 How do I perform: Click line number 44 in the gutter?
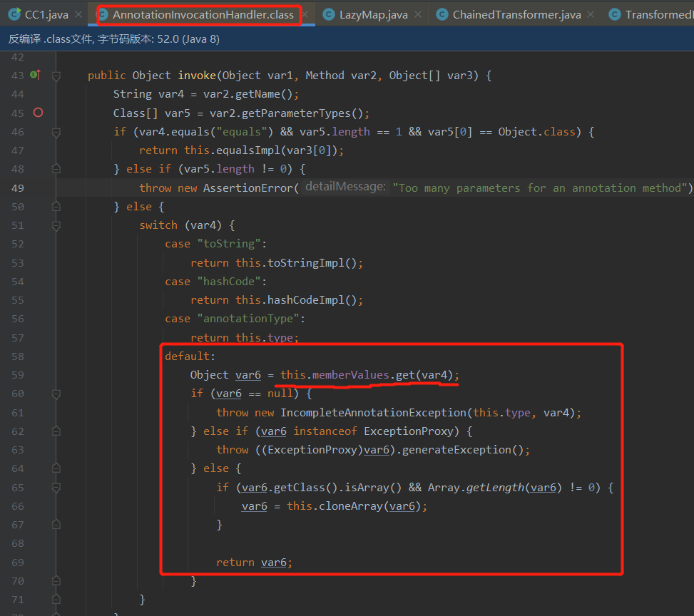(18, 94)
